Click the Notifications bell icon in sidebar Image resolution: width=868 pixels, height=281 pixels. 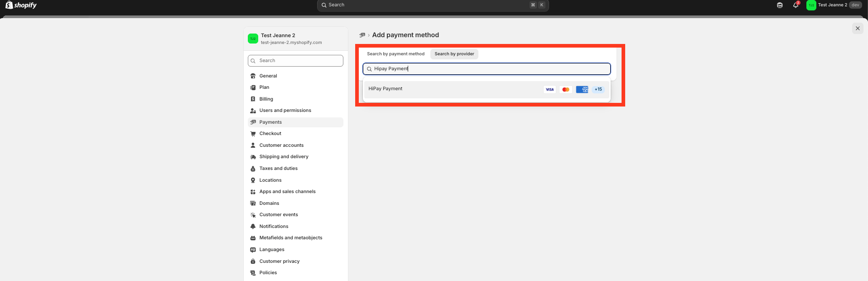253,227
